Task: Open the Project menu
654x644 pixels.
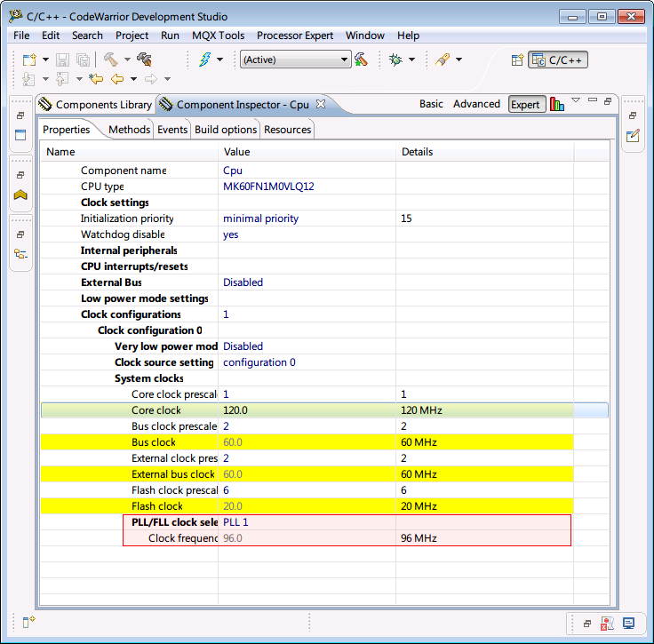Action: [x=132, y=36]
